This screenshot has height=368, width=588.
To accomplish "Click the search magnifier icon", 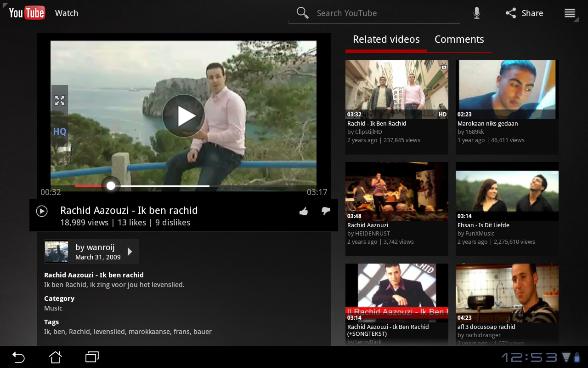I will pyautogui.click(x=302, y=13).
